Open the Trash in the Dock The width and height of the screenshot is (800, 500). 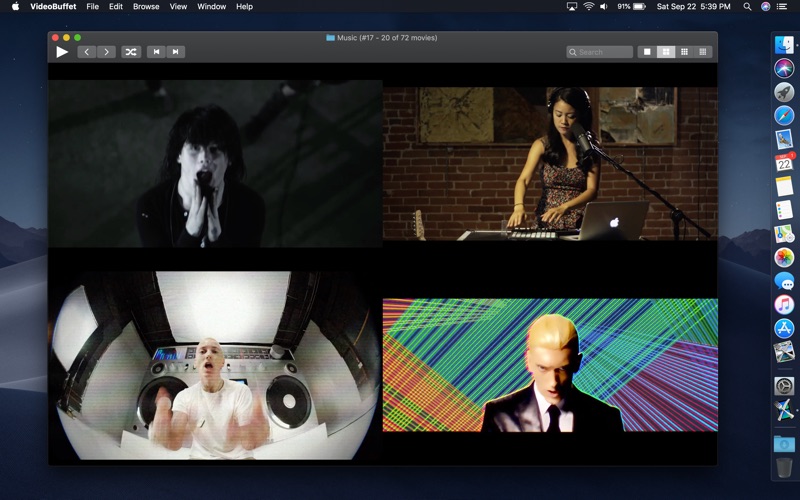click(x=784, y=467)
